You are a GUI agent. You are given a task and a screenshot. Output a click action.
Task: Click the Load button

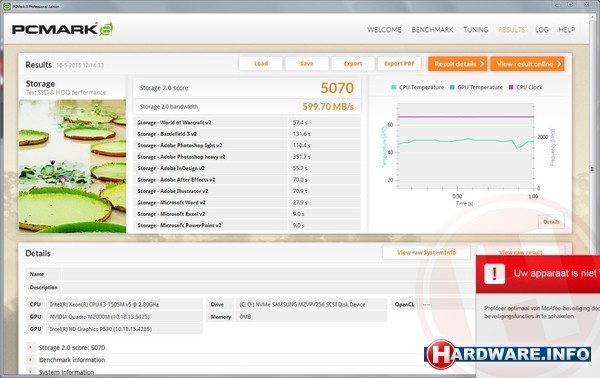[x=261, y=64]
